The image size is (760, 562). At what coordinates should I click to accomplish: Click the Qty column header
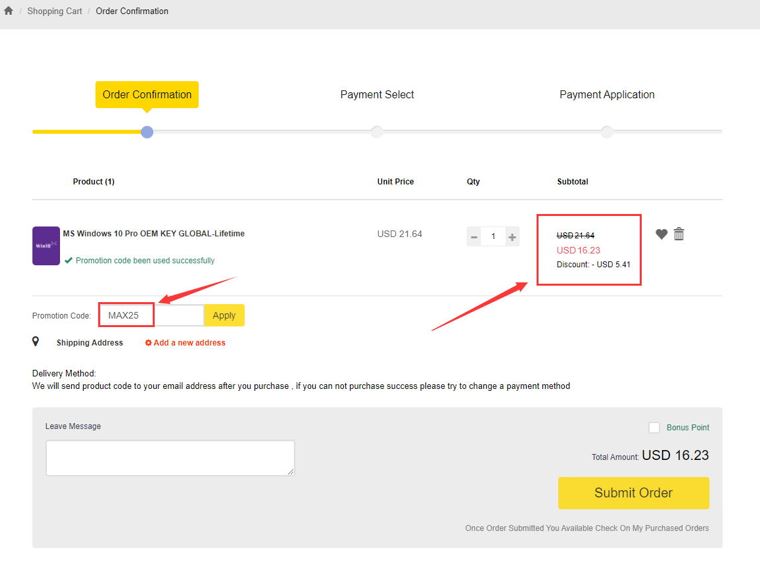pyautogui.click(x=473, y=181)
